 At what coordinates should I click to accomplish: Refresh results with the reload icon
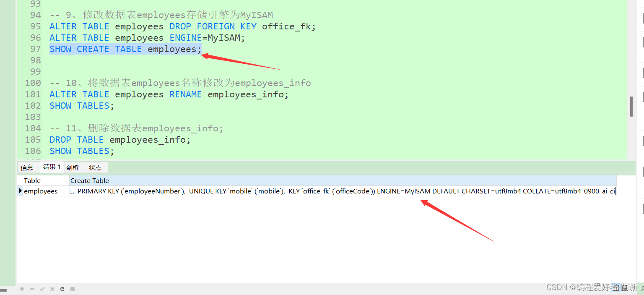[62, 289]
